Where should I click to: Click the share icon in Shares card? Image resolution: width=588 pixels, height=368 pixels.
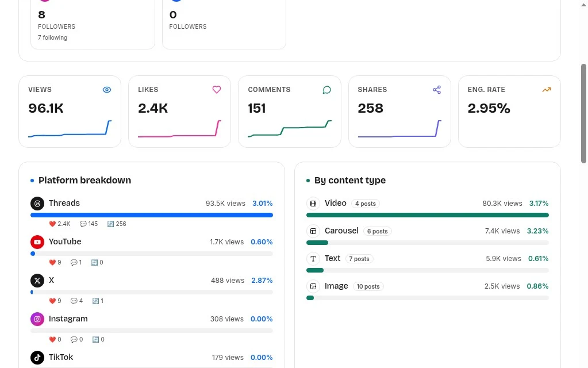pyautogui.click(x=437, y=90)
